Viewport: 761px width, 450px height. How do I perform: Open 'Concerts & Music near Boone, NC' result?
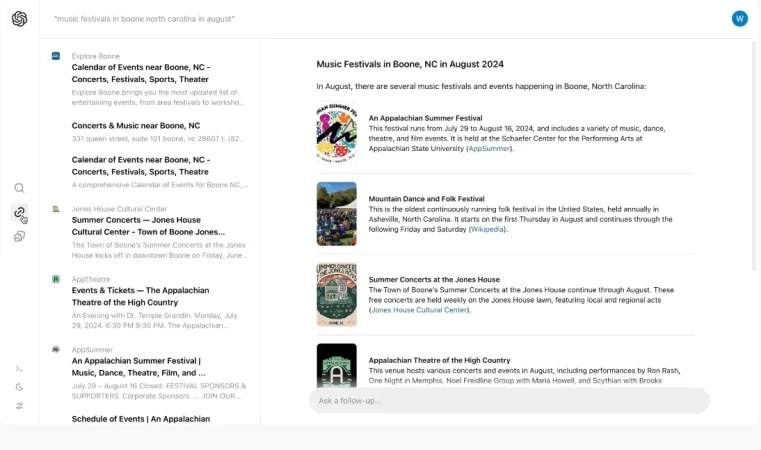135,126
